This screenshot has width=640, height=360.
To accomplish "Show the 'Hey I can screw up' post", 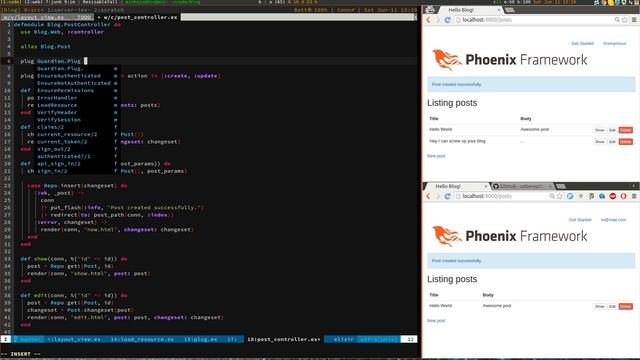I will [599, 142].
